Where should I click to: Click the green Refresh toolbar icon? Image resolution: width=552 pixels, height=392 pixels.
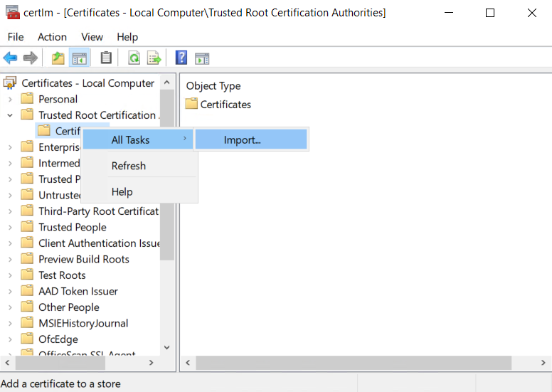click(134, 58)
